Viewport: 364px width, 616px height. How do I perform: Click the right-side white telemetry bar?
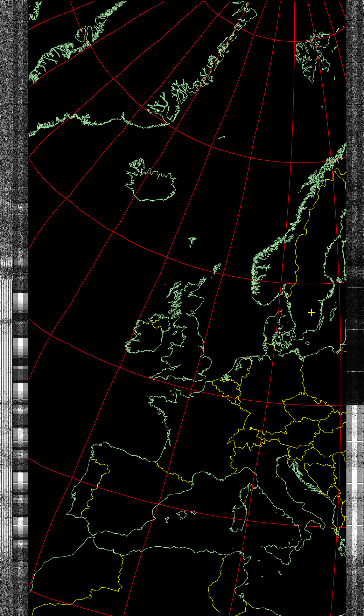point(355,473)
